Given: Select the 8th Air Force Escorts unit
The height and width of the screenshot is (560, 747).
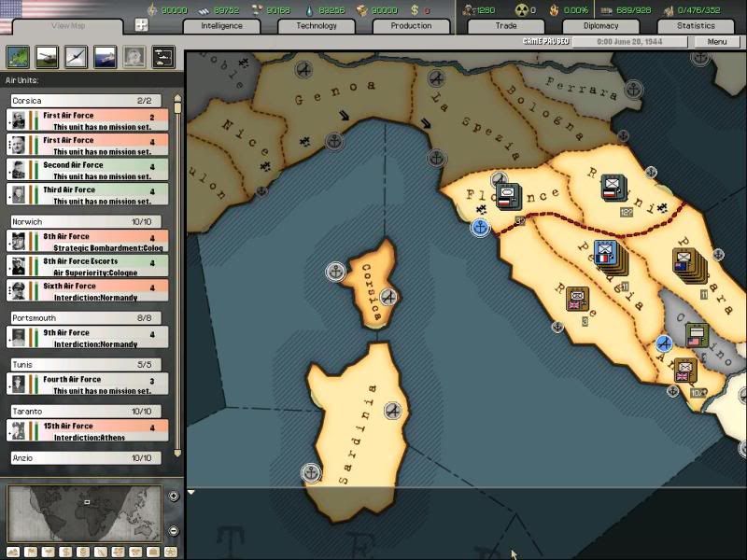Looking at the screenshot, I should pyautogui.click(x=87, y=266).
